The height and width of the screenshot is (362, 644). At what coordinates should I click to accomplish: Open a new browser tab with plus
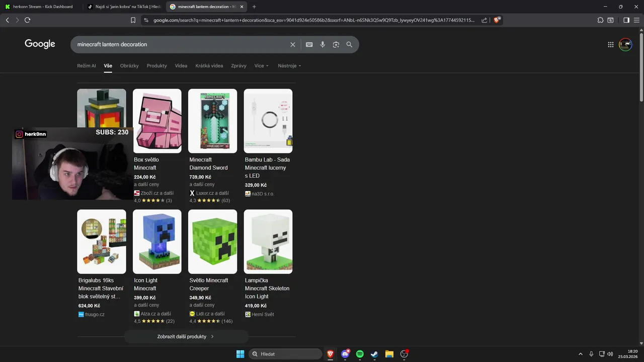click(254, 7)
